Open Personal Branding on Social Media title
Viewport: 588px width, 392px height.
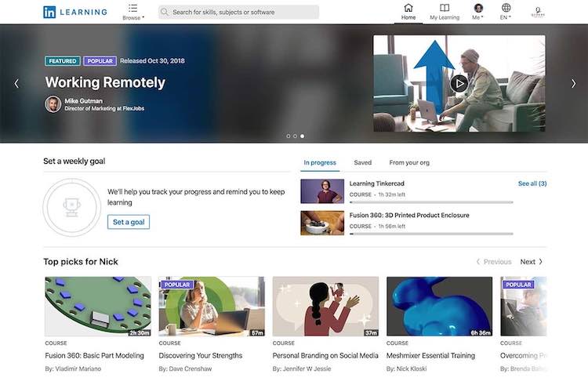pyautogui.click(x=325, y=355)
